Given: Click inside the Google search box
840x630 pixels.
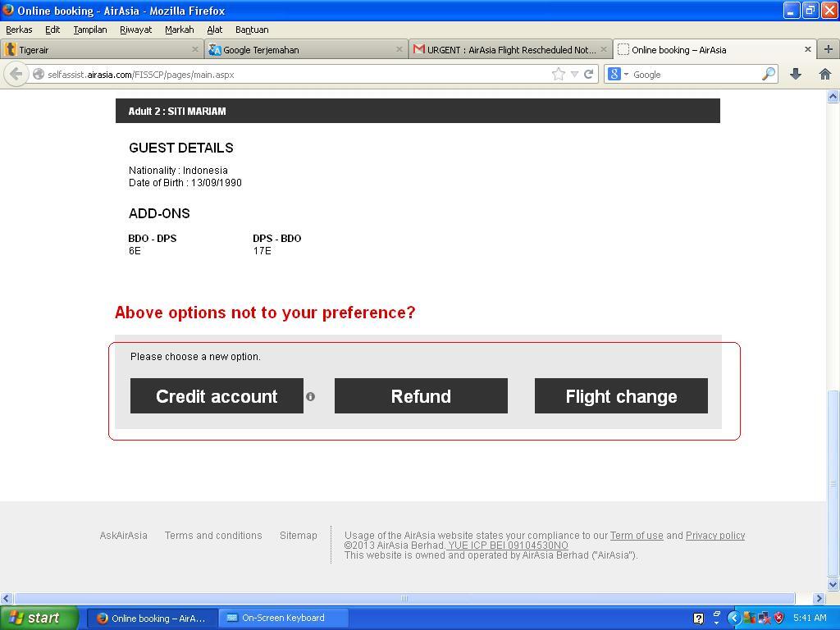Looking at the screenshot, I should (696, 75).
